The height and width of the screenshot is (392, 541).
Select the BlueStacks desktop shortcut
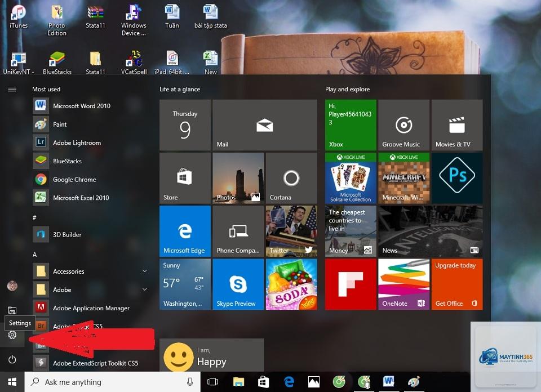tap(57, 63)
